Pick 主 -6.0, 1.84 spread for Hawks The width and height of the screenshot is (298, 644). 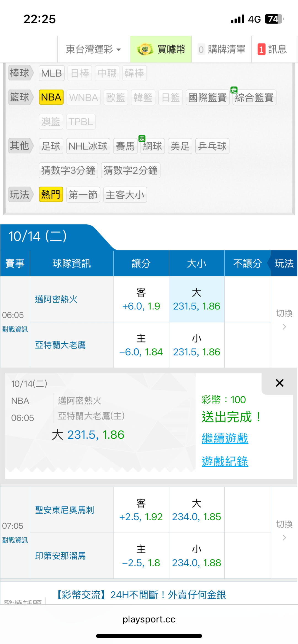(141, 345)
